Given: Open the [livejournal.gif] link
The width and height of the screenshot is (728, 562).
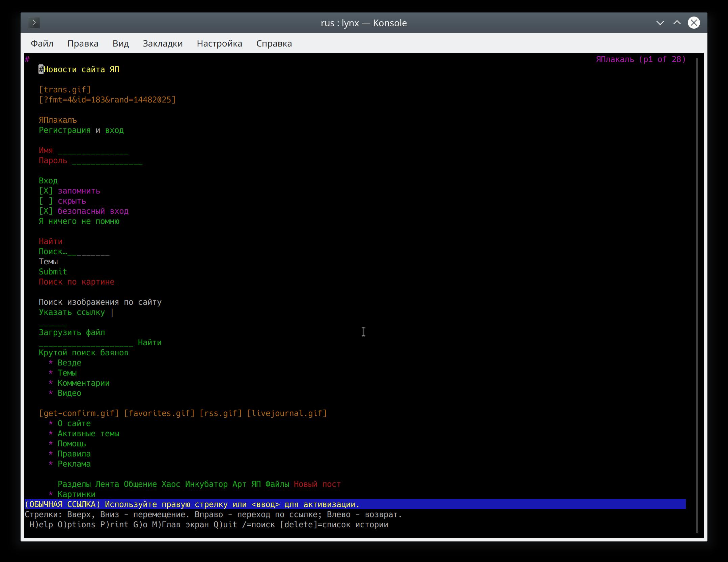Looking at the screenshot, I should [287, 413].
